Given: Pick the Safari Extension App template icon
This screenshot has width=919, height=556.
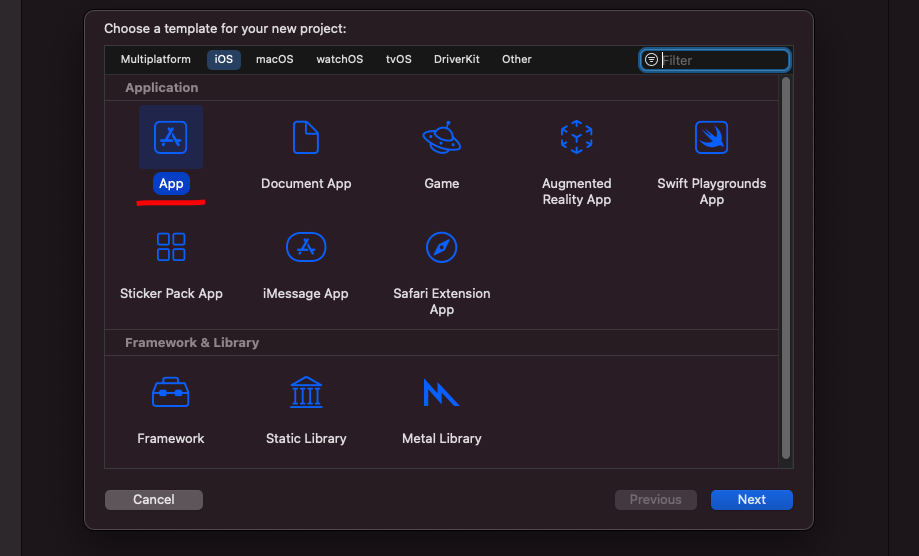Looking at the screenshot, I should tap(441, 247).
